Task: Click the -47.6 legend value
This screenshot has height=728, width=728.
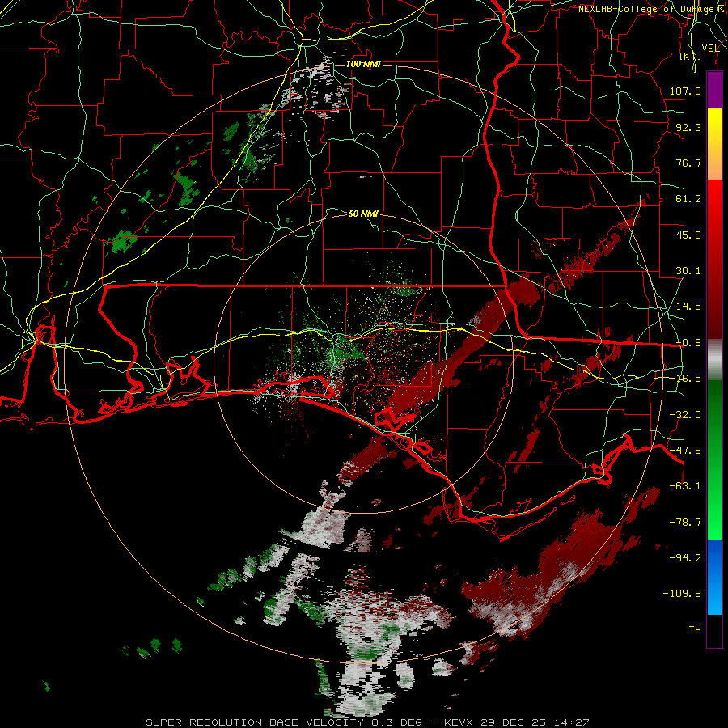Action: (685, 451)
